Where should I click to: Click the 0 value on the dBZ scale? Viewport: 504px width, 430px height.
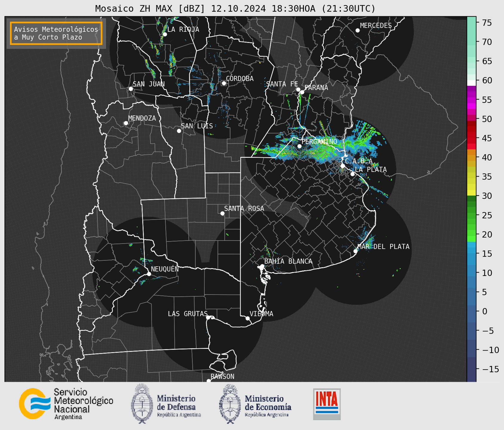pos(485,311)
